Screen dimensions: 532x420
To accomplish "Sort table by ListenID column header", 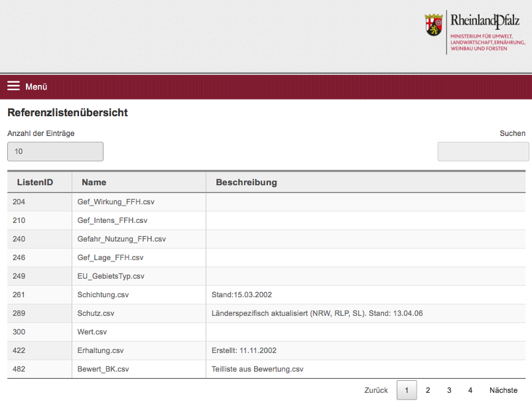I will [35, 182].
